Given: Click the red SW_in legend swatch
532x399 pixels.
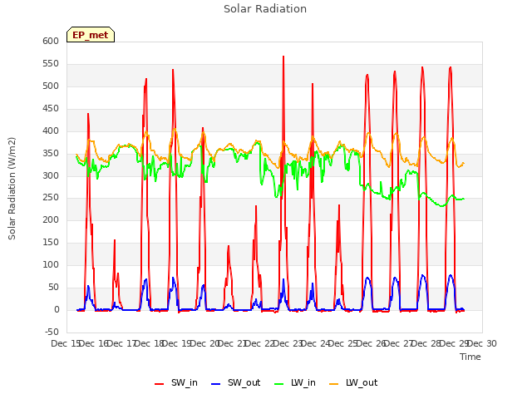Looking at the screenshot, I should (159, 384).
